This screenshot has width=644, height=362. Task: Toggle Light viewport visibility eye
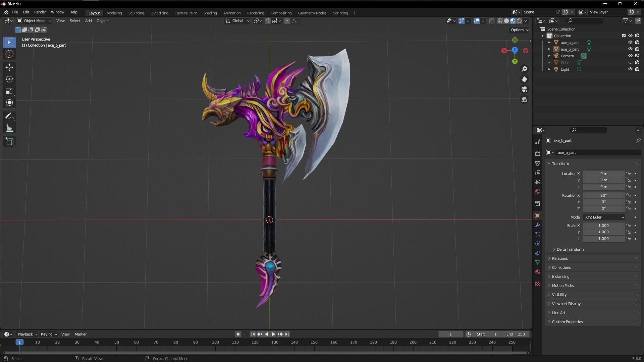click(630, 69)
